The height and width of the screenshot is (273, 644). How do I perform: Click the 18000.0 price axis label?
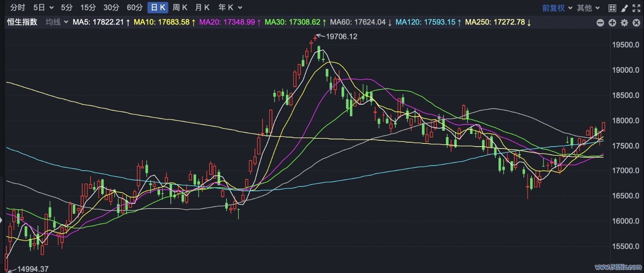pos(625,120)
